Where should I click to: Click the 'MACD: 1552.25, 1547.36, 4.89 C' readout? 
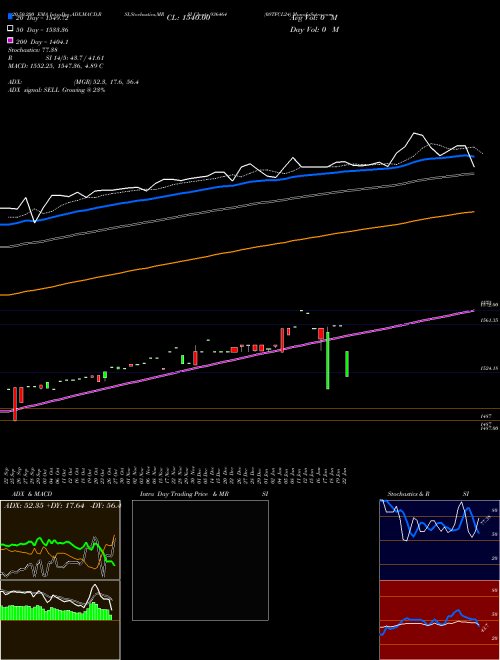[56, 66]
